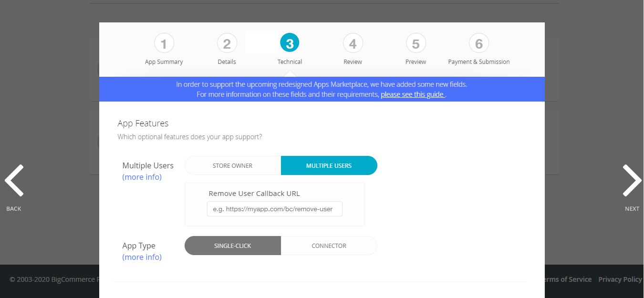The width and height of the screenshot is (644, 298).
Task: Click the left Back arrow icon
Action: 14,181
